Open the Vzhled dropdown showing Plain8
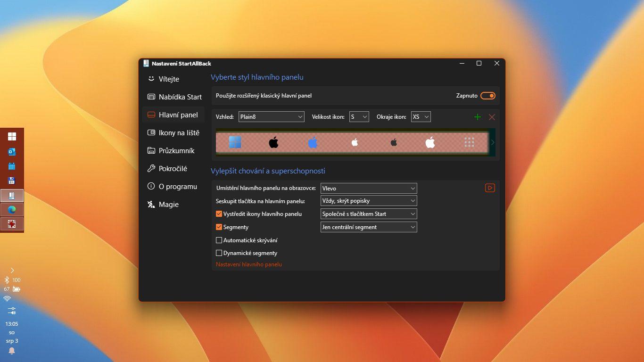The width and height of the screenshot is (644, 362). pyautogui.click(x=271, y=117)
